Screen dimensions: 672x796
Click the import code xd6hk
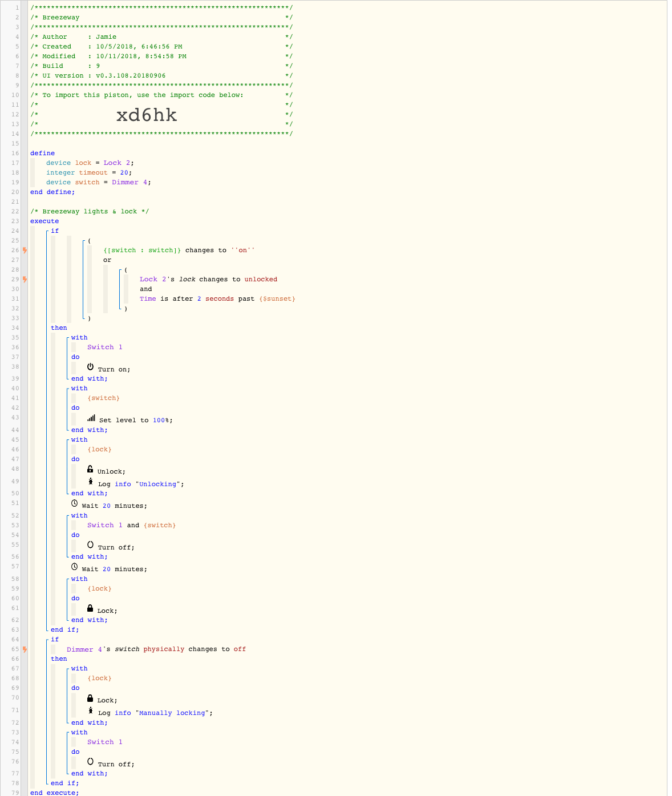pos(147,115)
